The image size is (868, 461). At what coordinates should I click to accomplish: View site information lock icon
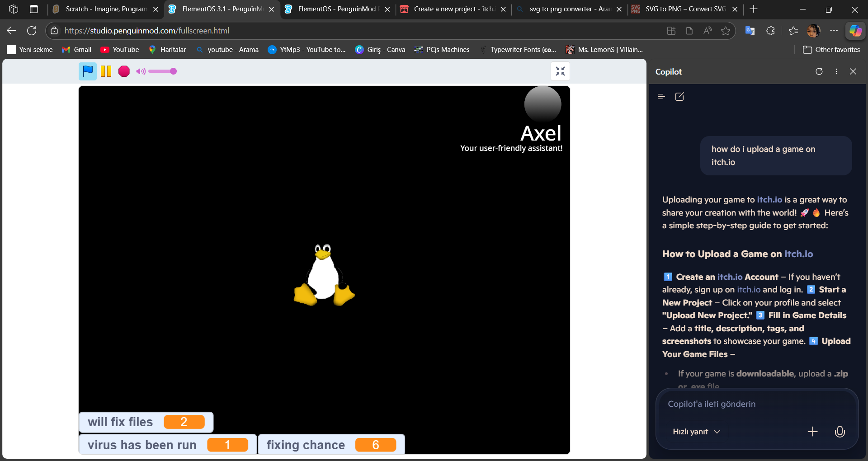coord(54,30)
